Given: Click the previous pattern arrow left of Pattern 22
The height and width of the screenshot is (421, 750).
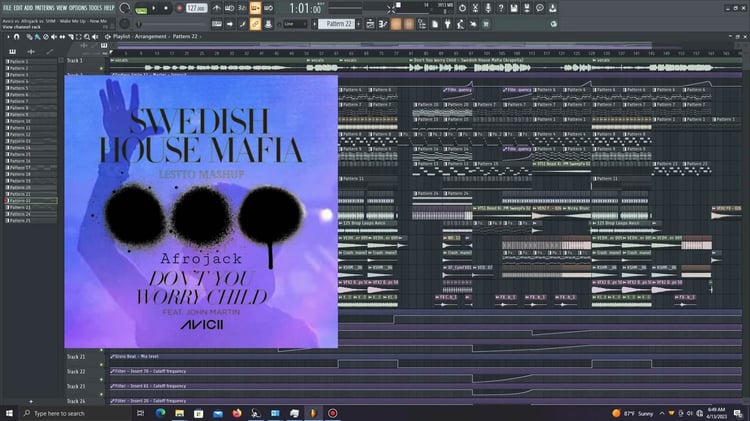Looking at the screenshot, I should [x=314, y=24].
